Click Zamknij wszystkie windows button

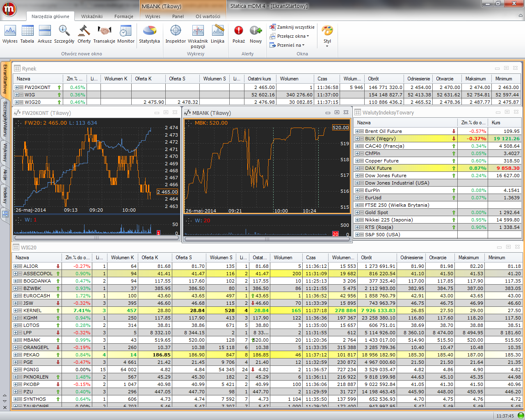click(x=292, y=27)
